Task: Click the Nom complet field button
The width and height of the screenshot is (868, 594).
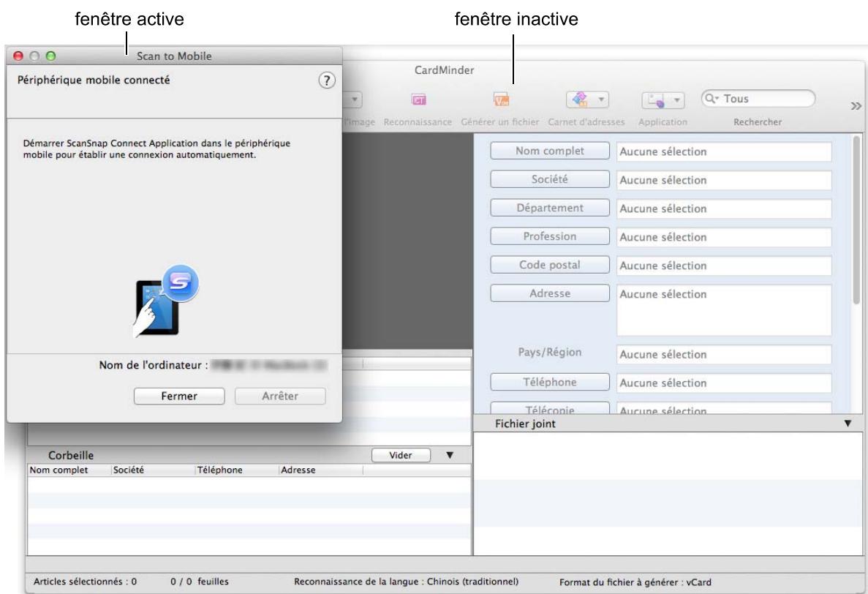Action: click(549, 151)
